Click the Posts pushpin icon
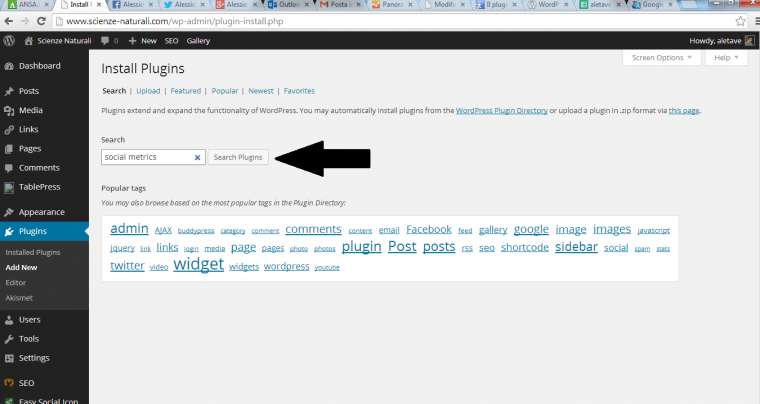This screenshot has width=760, height=404. (x=9, y=92)
